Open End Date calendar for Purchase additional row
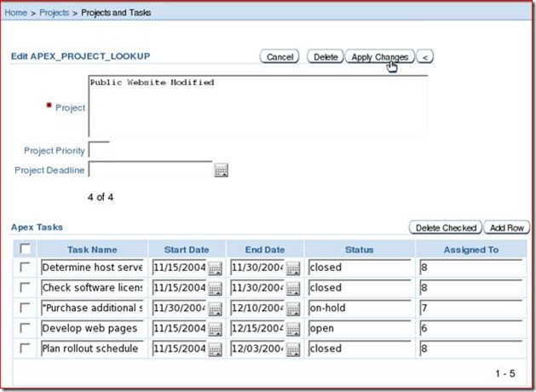536x392 pixels. click(x=293, y=309)
